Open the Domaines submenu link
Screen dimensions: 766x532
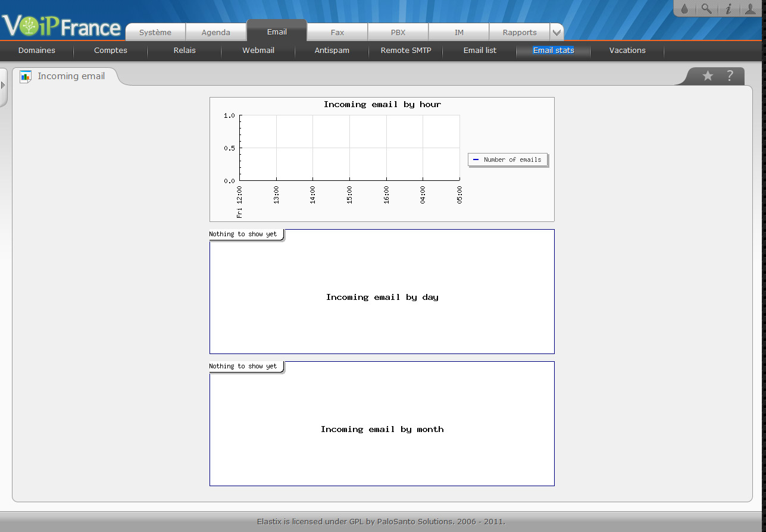pyautogui.click(x=37, y=51)
